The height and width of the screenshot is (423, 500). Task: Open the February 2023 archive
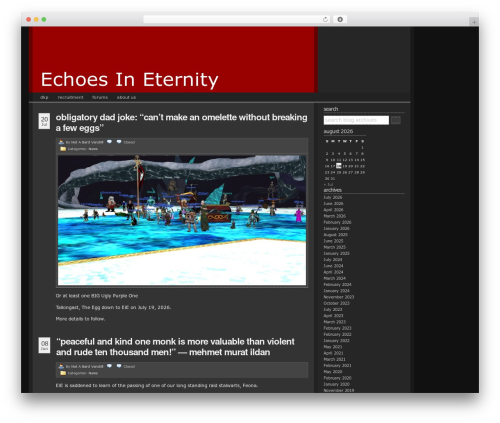[337, 328]
